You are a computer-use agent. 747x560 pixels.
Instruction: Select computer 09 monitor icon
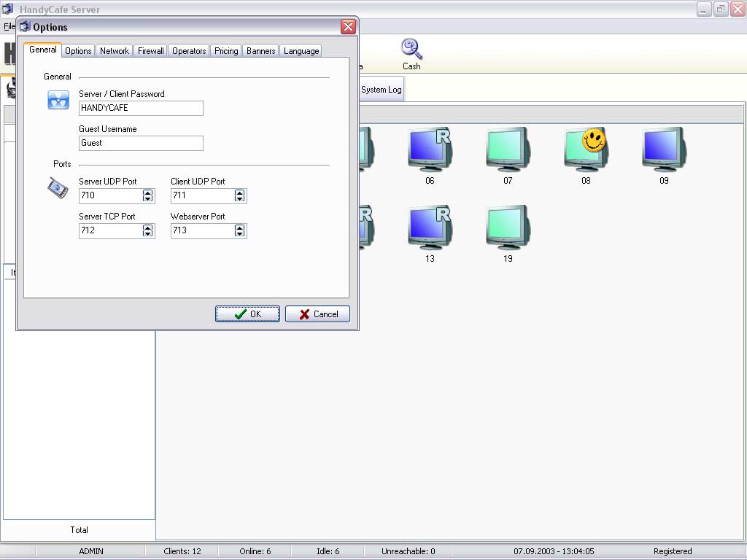[x=664, y=149]
